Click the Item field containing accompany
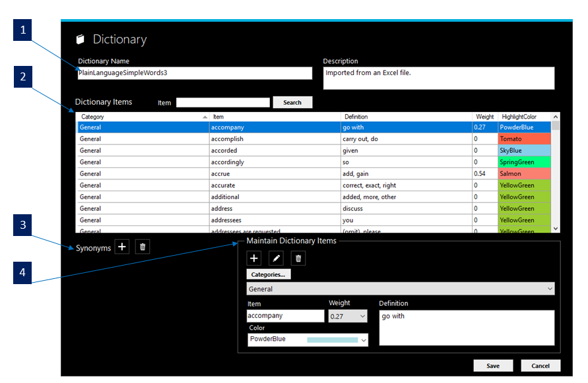 pos(285,316)
